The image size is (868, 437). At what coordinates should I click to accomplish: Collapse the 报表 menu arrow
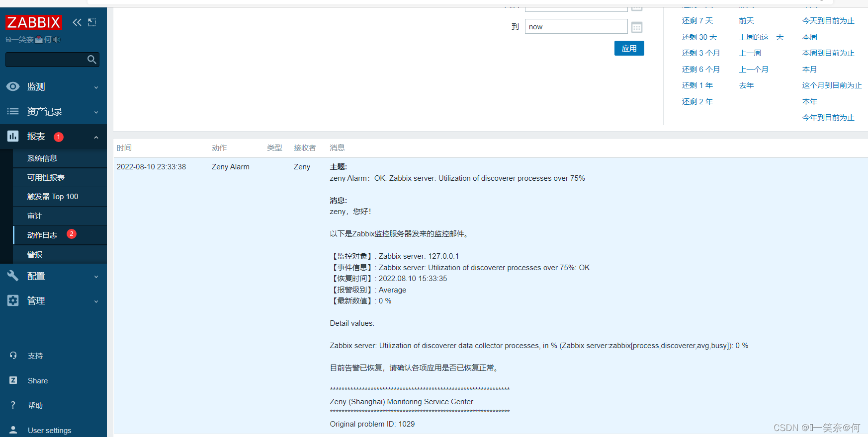(x=96, y=137)
